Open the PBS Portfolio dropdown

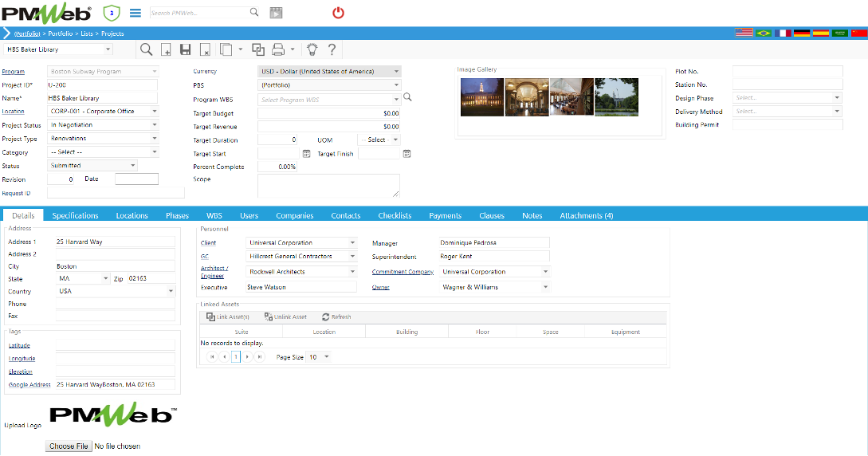[396, 85]
